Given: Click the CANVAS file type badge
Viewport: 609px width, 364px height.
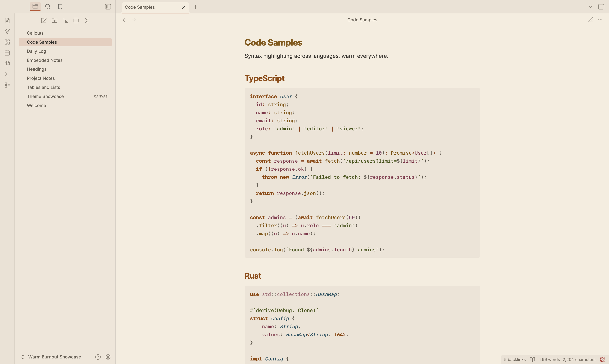Looking at the screenshot, I should [101, 96].
